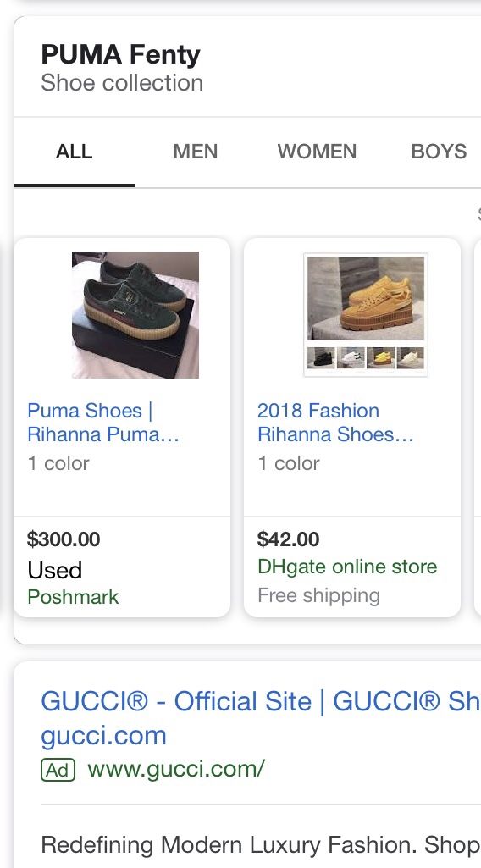Open the 'Puma Shoes | Rihanna Puma' listing link

pos(103,423)
